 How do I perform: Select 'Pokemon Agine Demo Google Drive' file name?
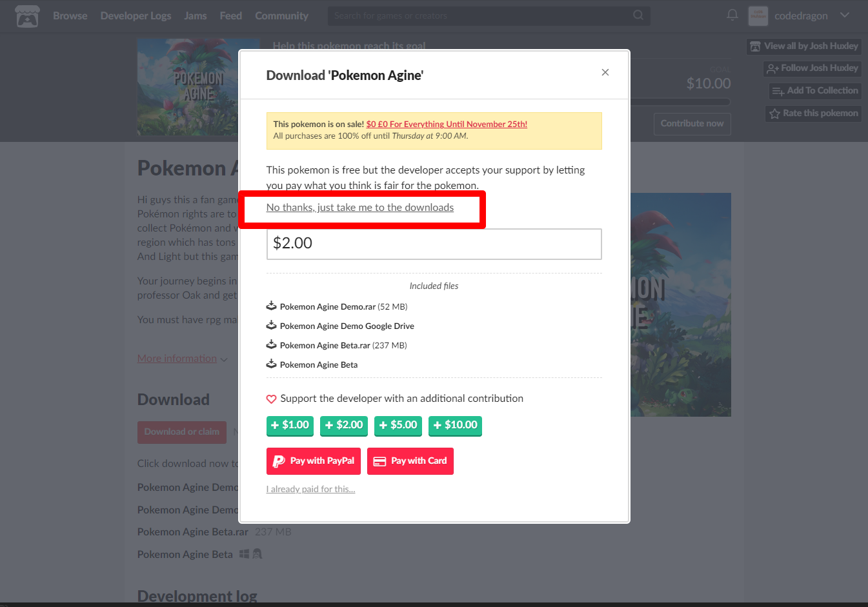pos(347,326)
